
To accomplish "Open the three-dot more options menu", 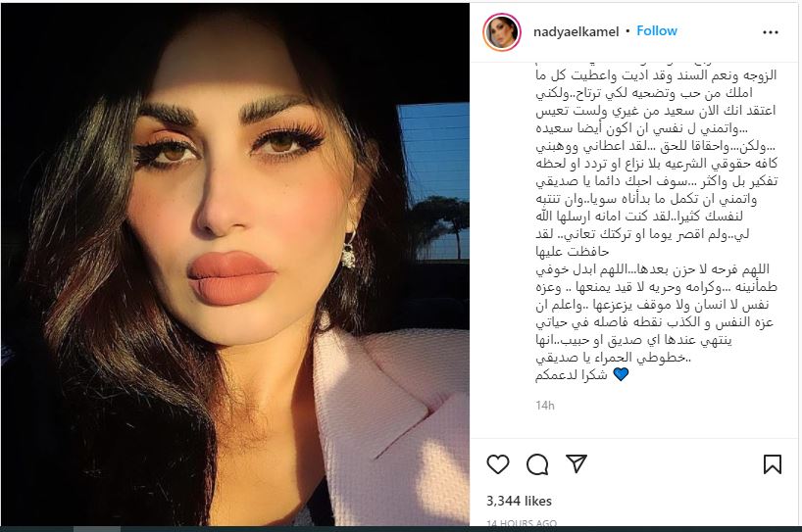I will tap(771, 32).
